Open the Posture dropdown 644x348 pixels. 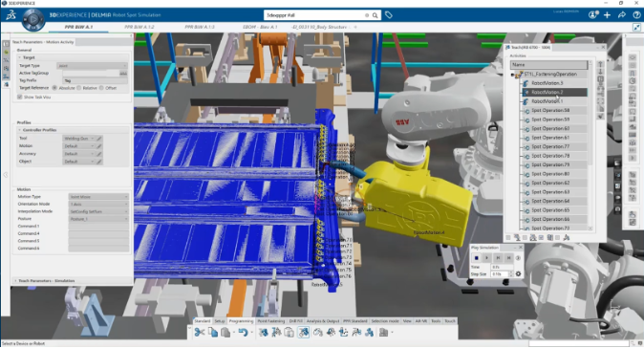coord(98,219)
